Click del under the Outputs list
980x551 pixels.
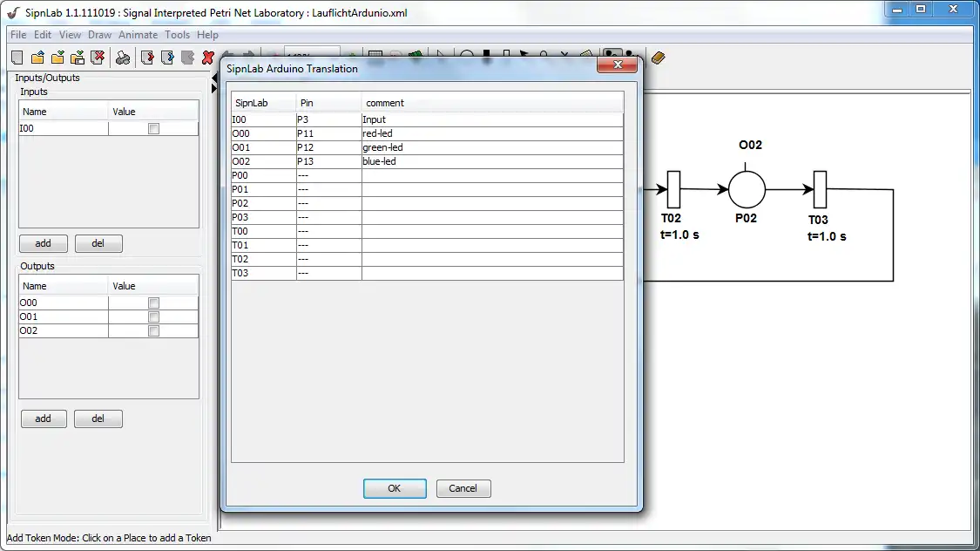tap(98, 418)
